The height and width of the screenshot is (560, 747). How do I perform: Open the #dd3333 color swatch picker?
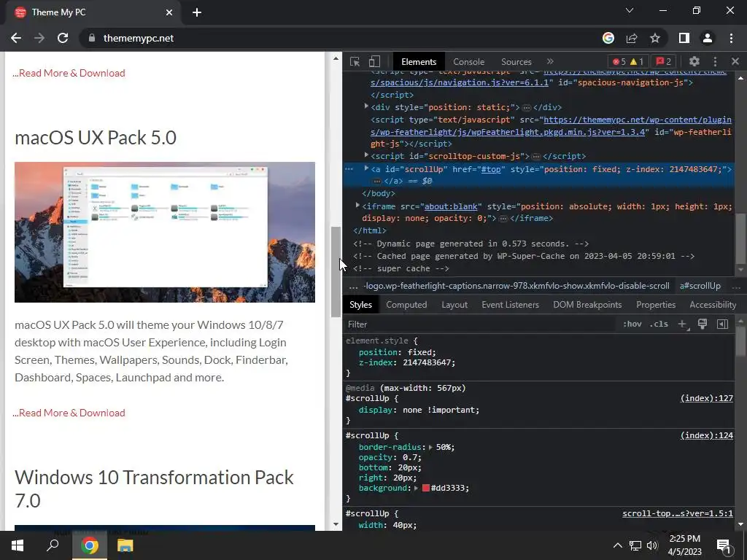click(x=426, y=488)
